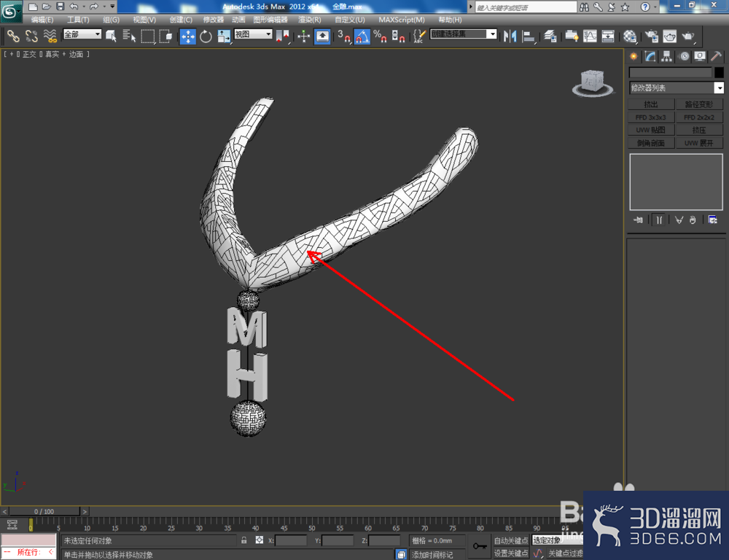Toggle Percent Snap
This screenshot has width=729, height=560.
(x=380, y=36)
